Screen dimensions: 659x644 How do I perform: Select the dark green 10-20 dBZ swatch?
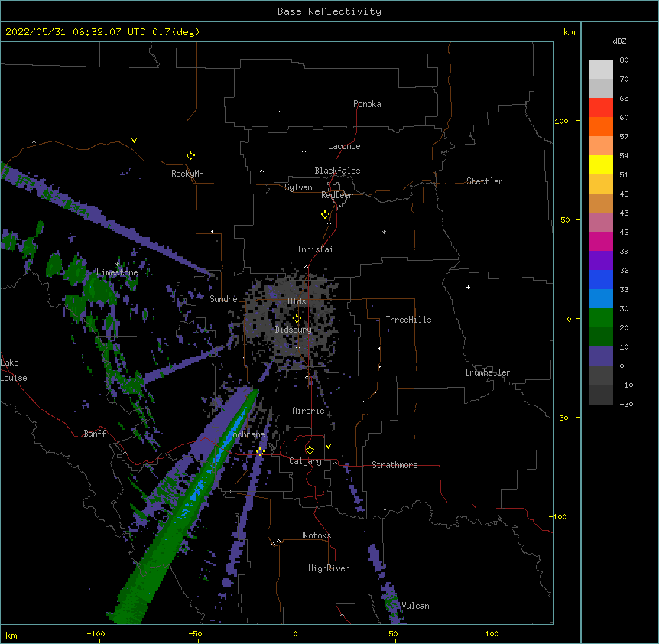click(x=601, y=337)
